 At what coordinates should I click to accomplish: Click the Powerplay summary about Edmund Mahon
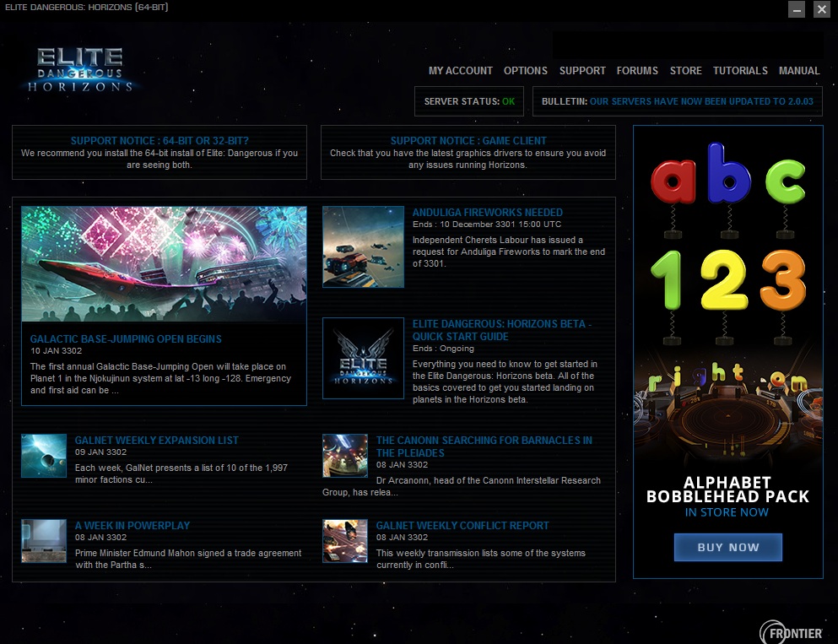point(188,559)
